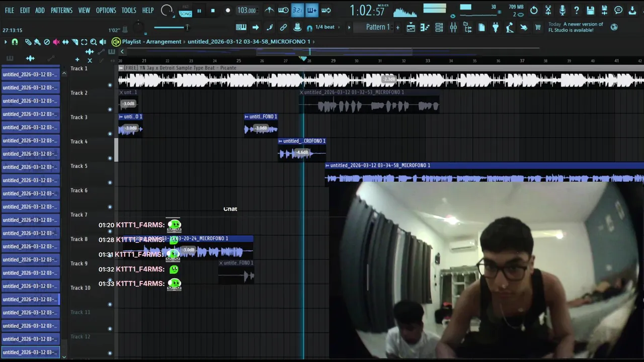Click one-click audio recording microphone icon
644x362 pixels.
[562, 10]
